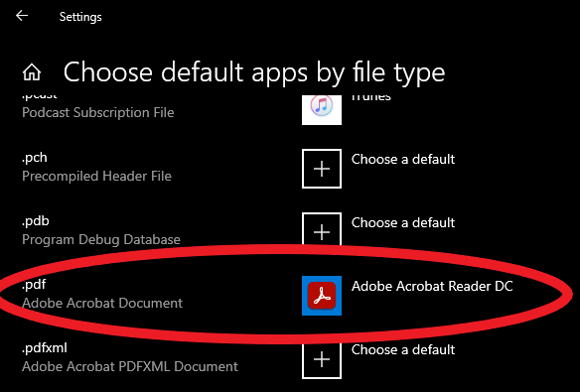Click the iTunes icon for Podcast Subscription File

click(322, 110)
